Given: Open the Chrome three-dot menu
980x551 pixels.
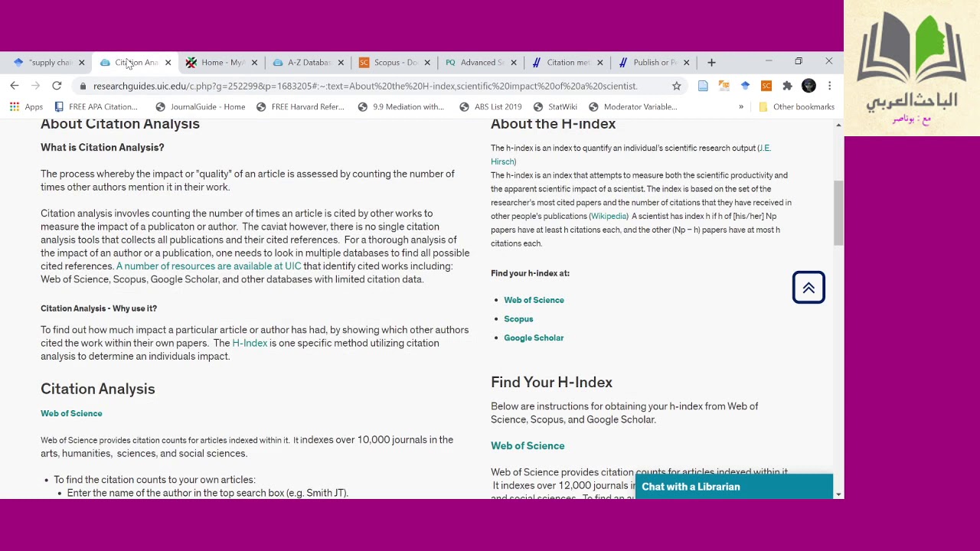Looking at the screenshot, I should [x=829, y=86].
